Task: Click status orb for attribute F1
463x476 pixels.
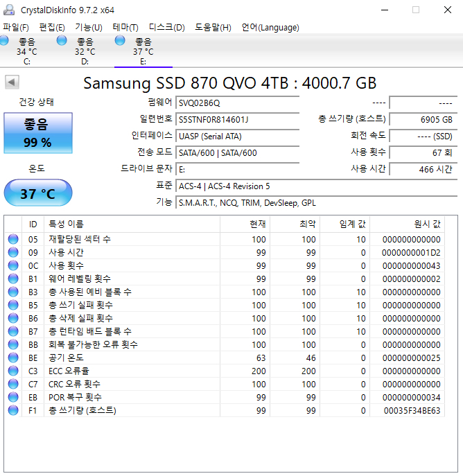Action: point(13,410)
